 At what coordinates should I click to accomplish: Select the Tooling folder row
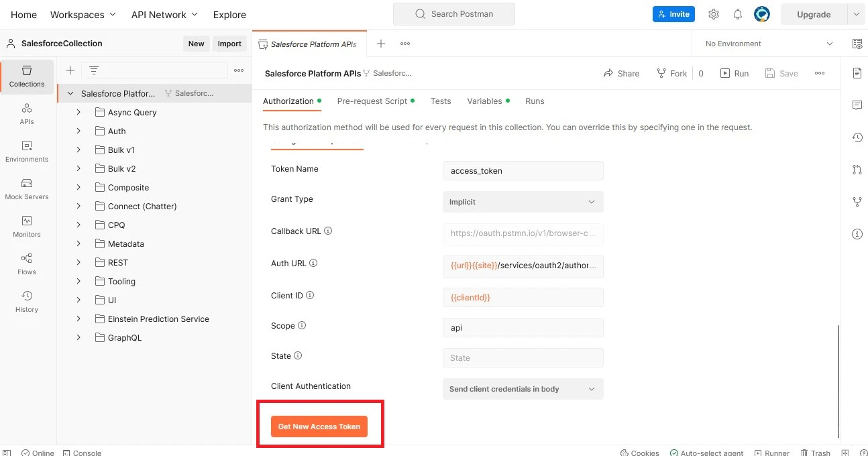(x=154, y=281)
